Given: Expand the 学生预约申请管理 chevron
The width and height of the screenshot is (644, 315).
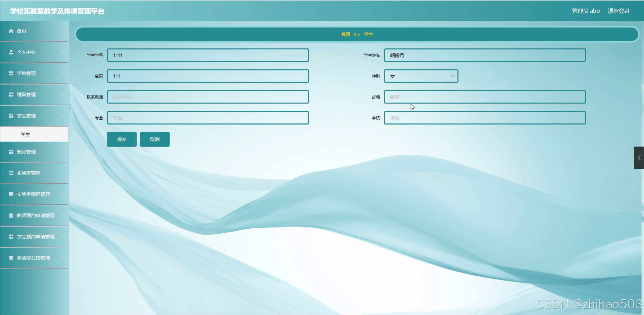Looking at the screenshot, I should pos(62,236).
